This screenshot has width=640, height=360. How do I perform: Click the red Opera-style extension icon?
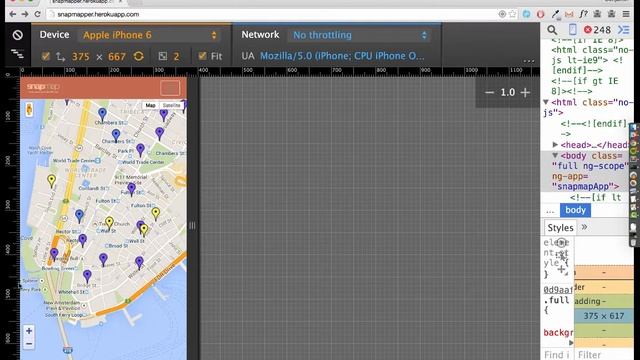coord(540,14)
